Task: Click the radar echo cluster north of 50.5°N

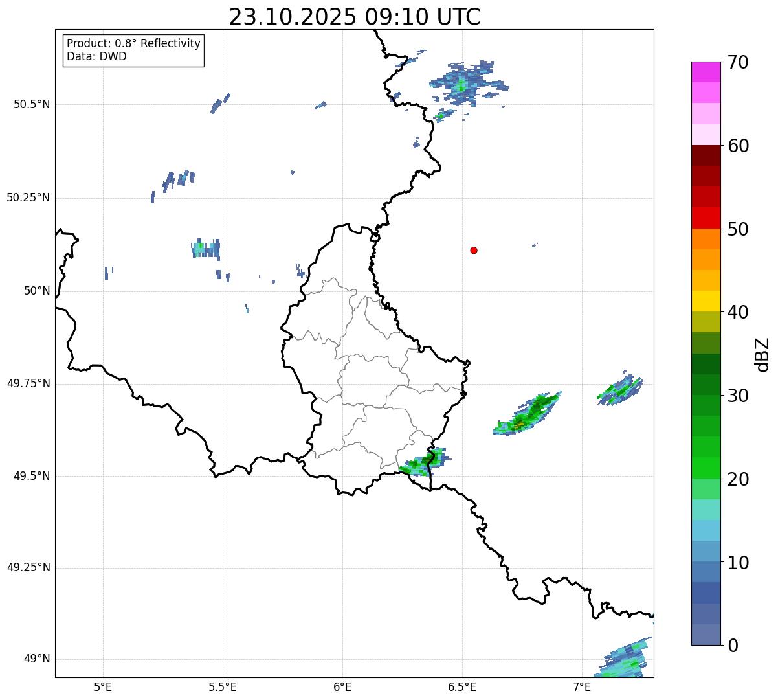Action: pos(467,85)
